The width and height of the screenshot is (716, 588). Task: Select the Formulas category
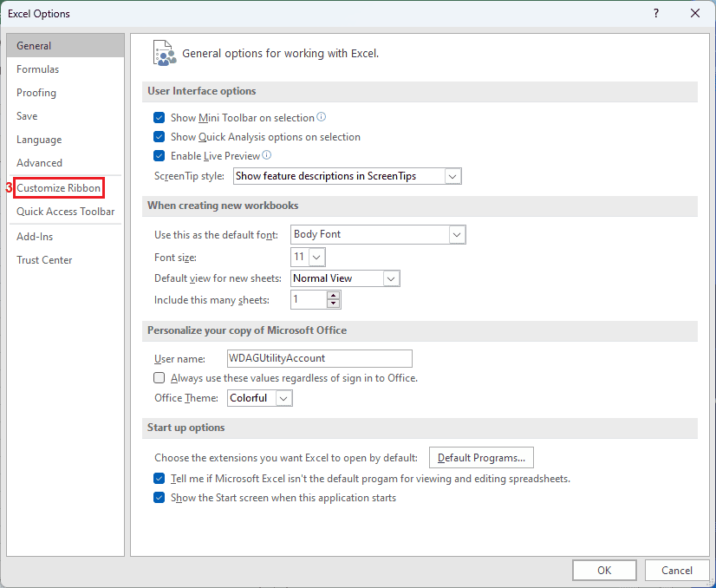[66, 69]
